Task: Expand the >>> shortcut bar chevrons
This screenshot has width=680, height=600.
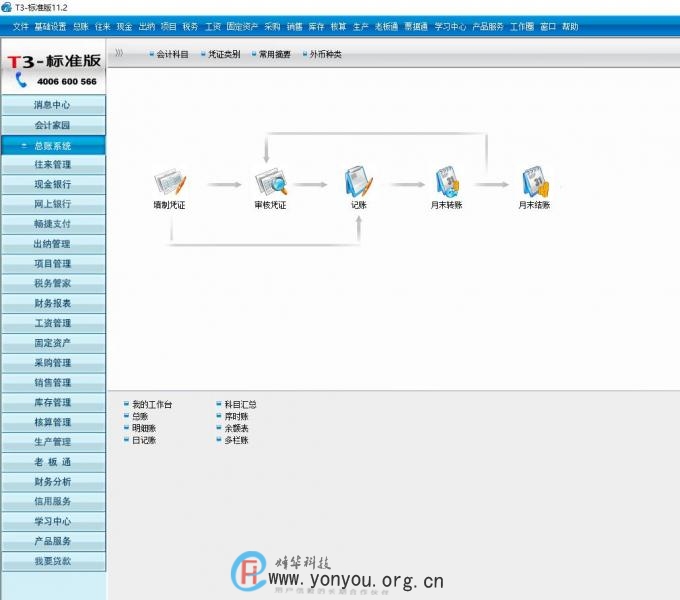Action: point(119,53)
